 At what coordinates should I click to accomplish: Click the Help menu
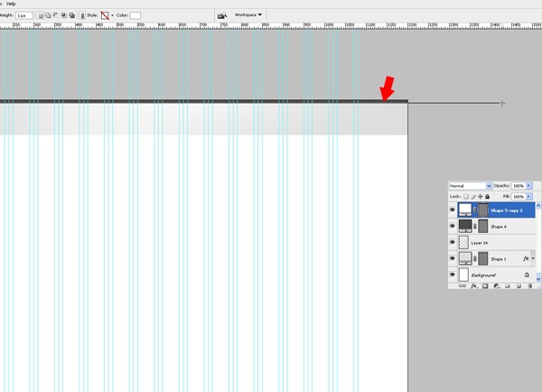click(x=11, y=4)
